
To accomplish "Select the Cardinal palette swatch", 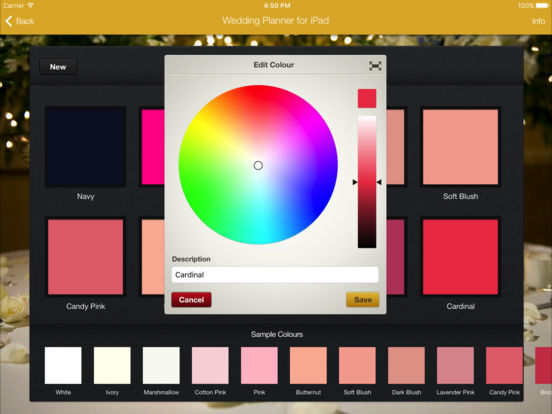I will tap(460, 257).
